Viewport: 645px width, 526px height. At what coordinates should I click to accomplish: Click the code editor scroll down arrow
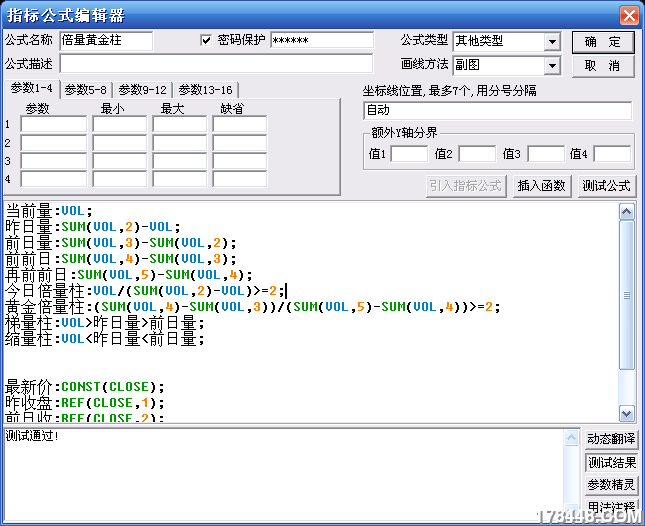626,413
